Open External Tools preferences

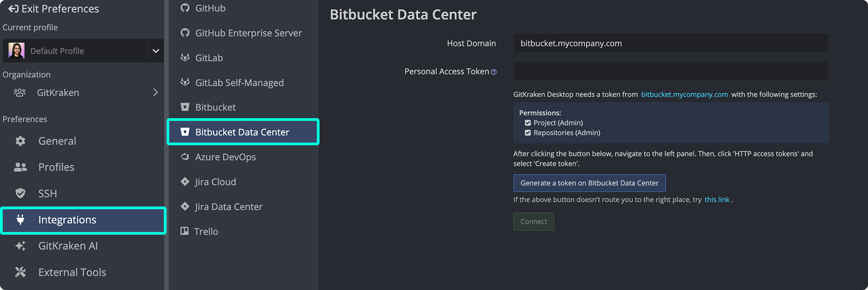point(72,272)
